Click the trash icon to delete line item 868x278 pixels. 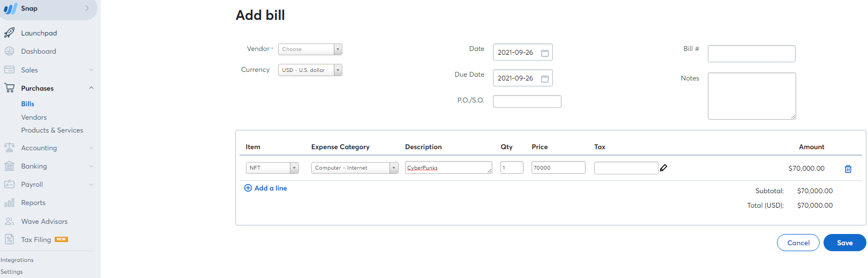click(848, 169)
